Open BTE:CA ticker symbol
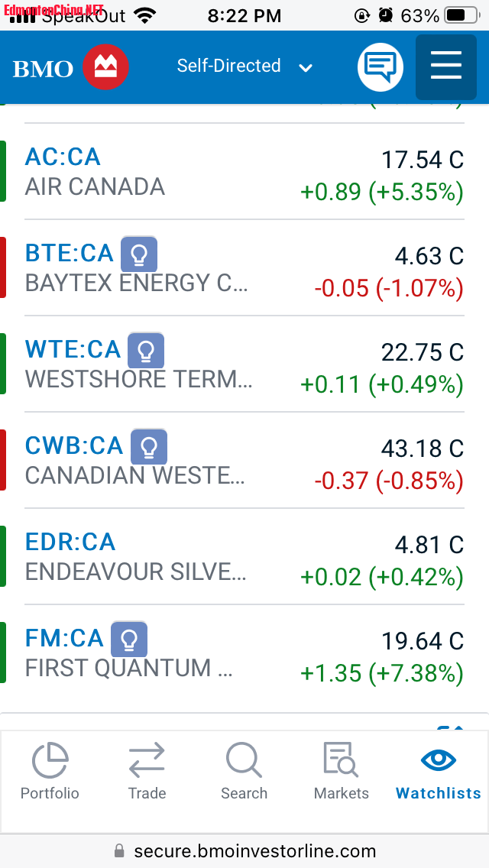Screen dimensions: 489x868 click(69, 253)
